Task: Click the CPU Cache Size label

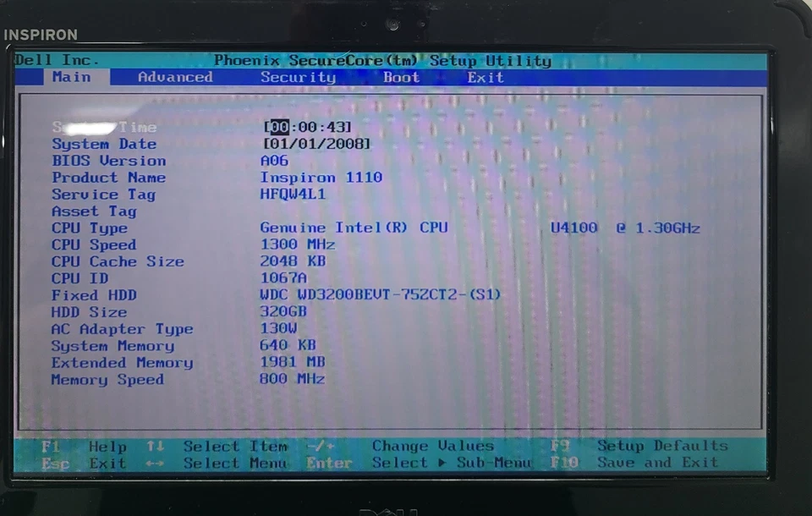Action: 118,261
